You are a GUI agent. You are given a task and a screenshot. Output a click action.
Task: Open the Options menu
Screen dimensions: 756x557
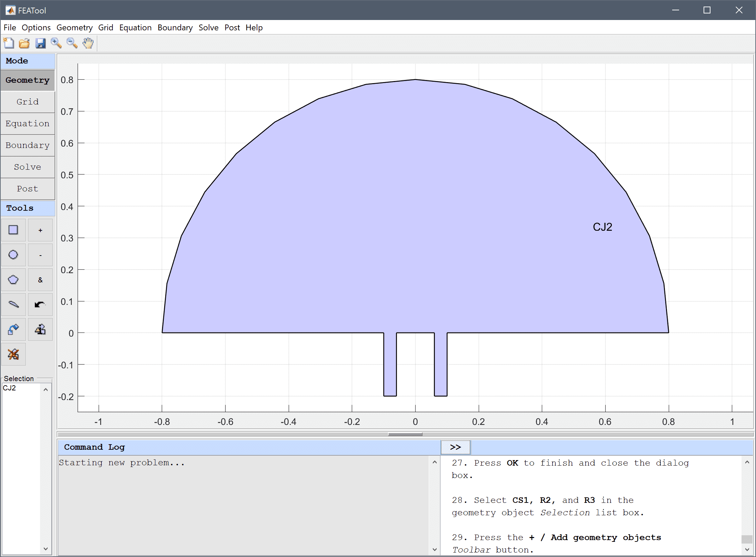tap(36, 28)
